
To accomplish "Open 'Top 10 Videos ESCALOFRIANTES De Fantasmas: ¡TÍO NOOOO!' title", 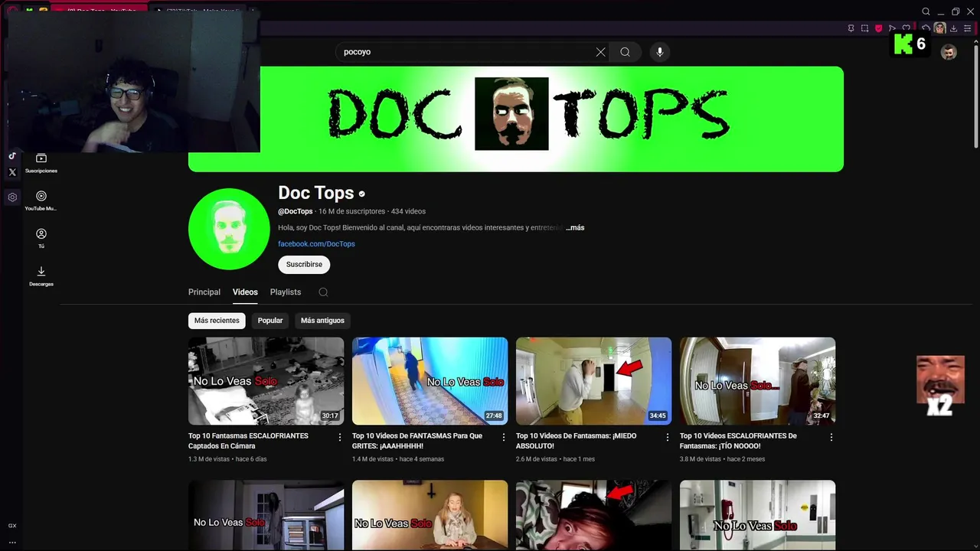I will (738, 441).
